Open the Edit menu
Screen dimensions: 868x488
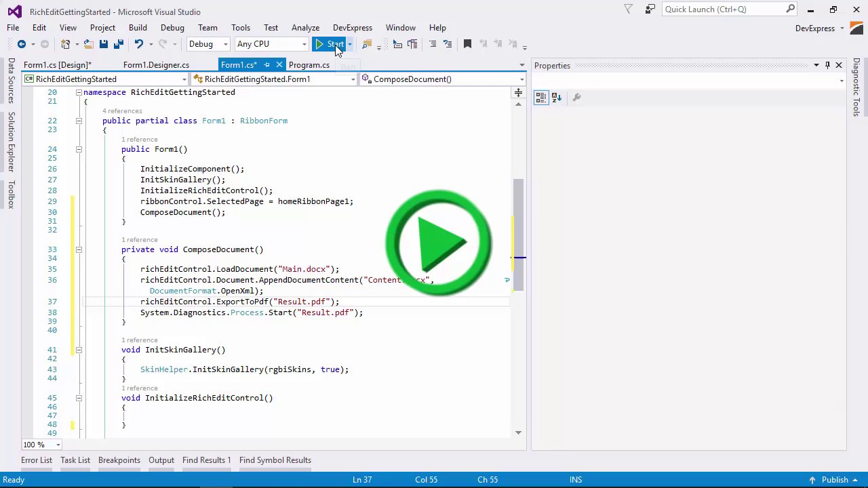pos(39,28)
